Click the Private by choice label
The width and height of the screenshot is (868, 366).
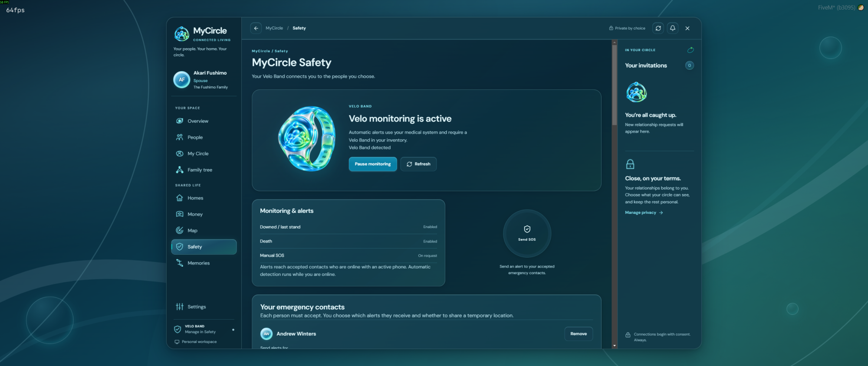click(x=627, y=28)
